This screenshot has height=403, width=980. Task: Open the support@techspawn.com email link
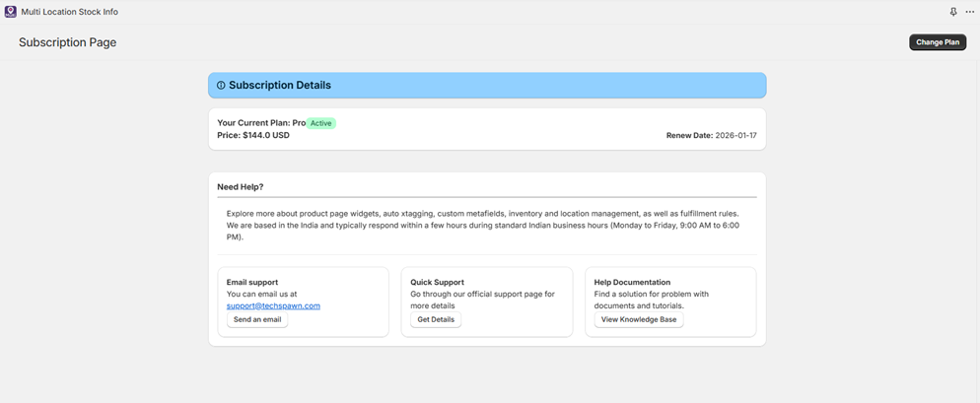[273, 305]
